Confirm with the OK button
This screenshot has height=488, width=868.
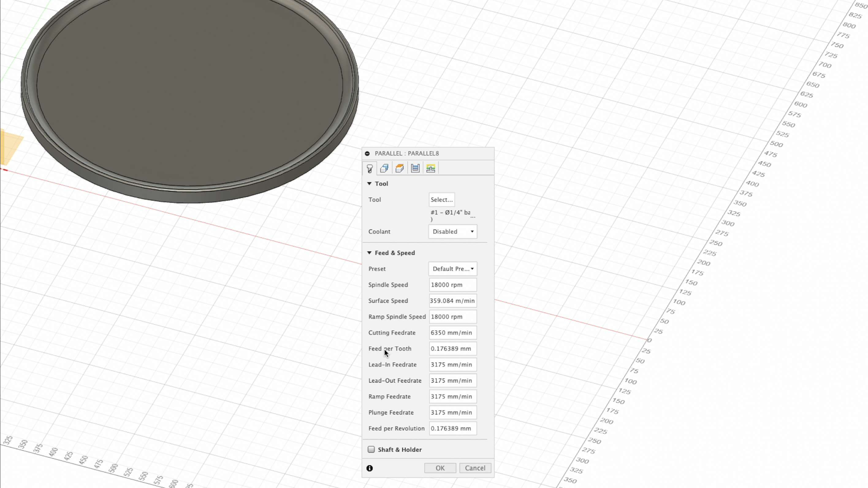pos(440,468)
